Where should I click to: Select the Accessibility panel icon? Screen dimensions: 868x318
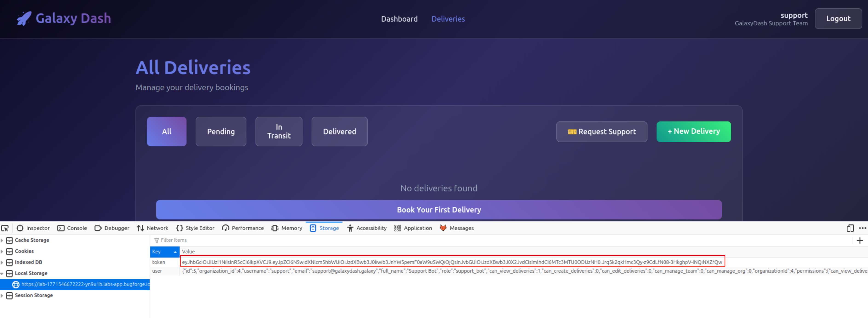coord(350,228)
